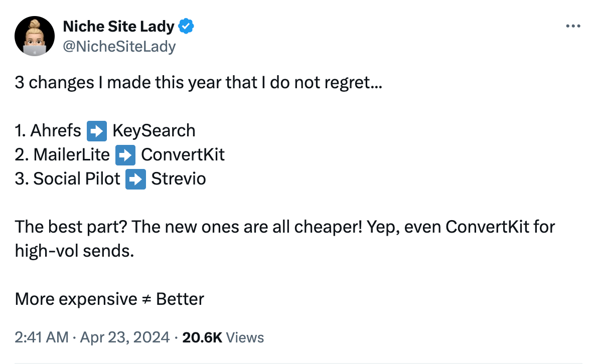This screenshot has height=364, width=596.
Task: Click the More expensive ≠ Better line
Action: pos(109,299)
